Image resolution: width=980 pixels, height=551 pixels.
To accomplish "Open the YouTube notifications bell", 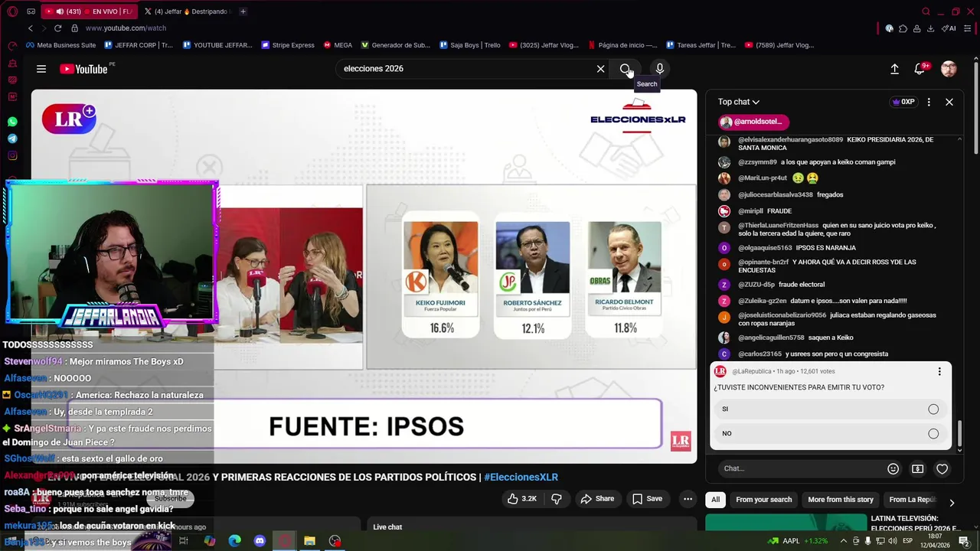I will [x=920, y=69].
